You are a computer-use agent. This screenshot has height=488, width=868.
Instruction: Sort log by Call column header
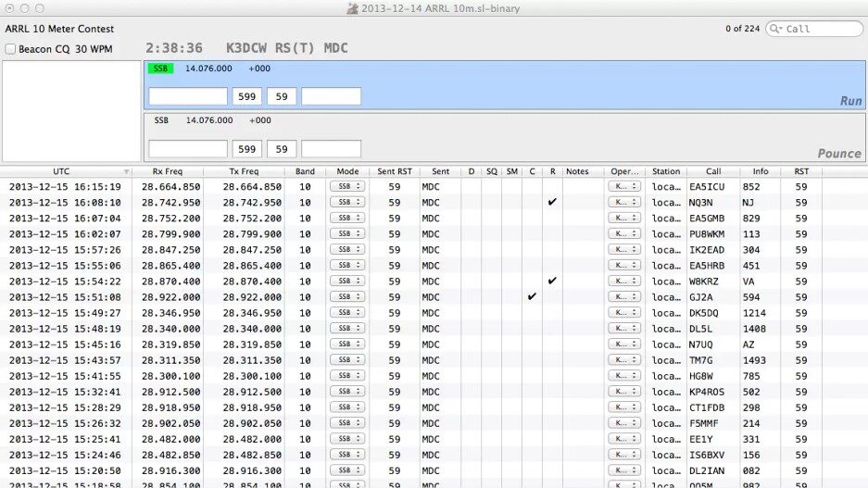click(x=712, y=171)
